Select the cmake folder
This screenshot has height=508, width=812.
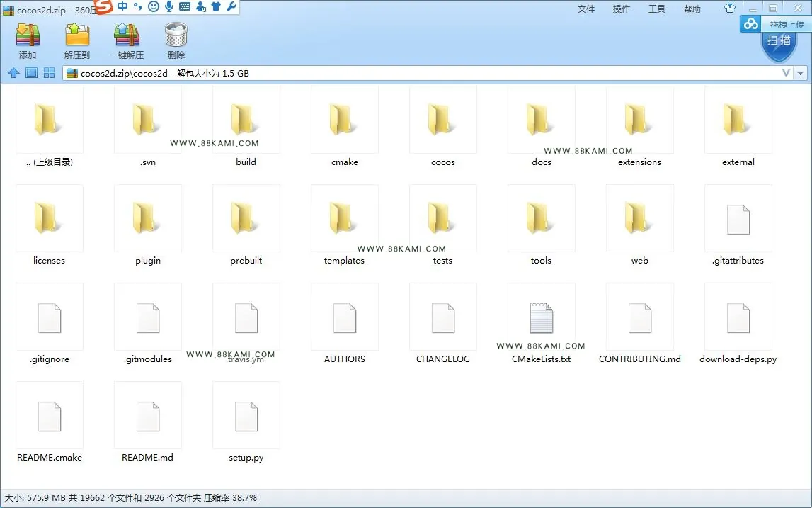[x=344, y=127]
